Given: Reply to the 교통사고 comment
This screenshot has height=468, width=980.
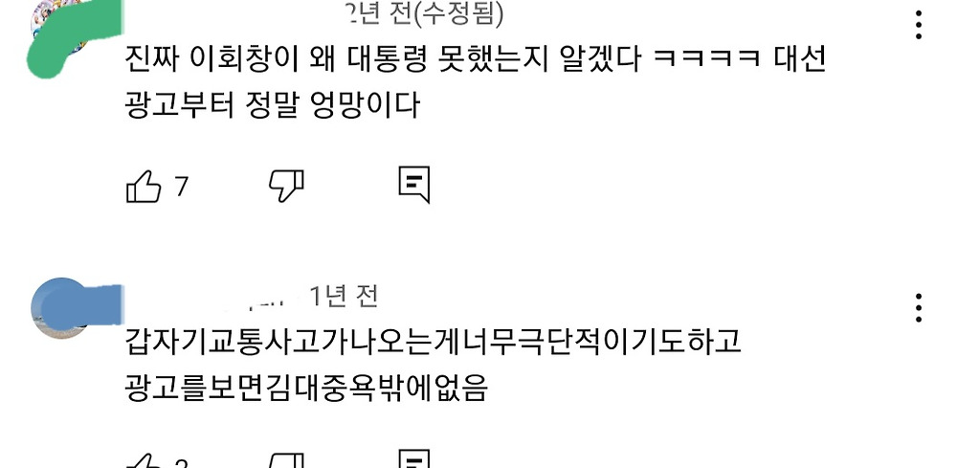Looking at the screenshot, I should click(414, 459).
